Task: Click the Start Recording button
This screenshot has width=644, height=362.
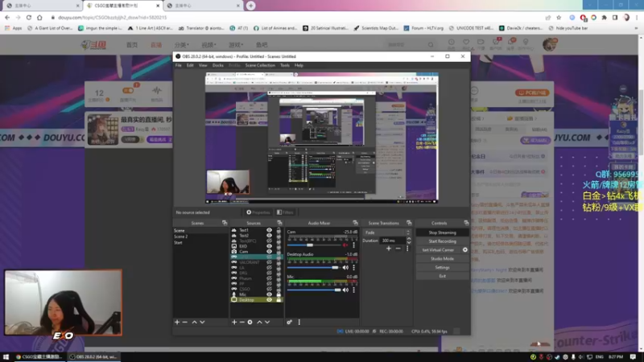Action: click(442, 241)
